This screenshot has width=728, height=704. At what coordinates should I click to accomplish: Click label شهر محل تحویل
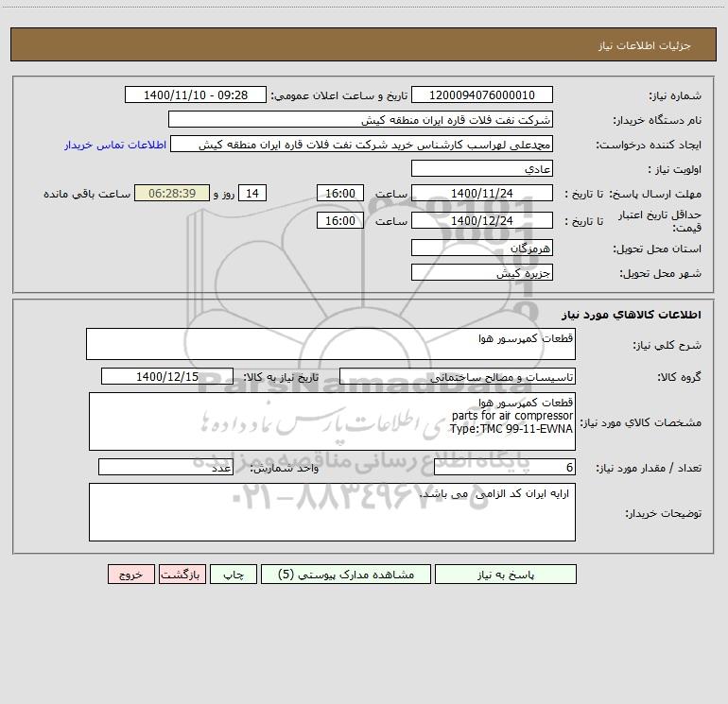point(660,273)
